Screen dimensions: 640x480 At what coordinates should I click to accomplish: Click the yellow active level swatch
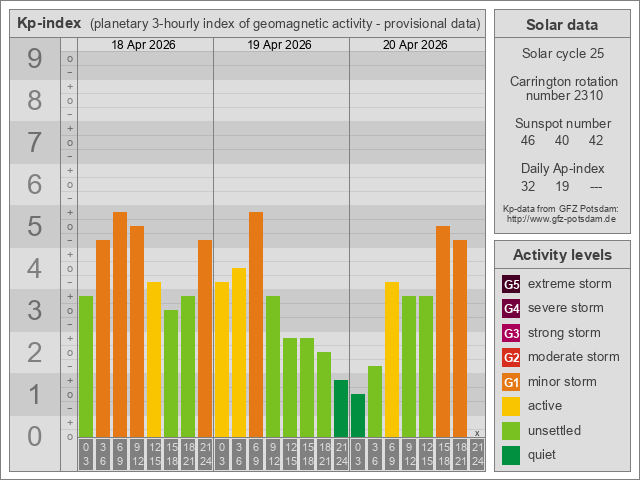coord(511,406)
